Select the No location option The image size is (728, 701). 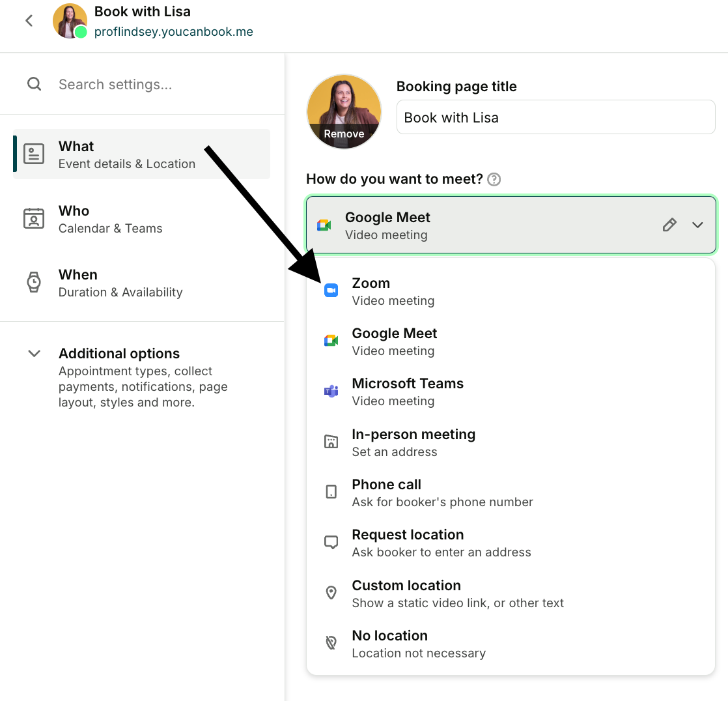[511, 644]
